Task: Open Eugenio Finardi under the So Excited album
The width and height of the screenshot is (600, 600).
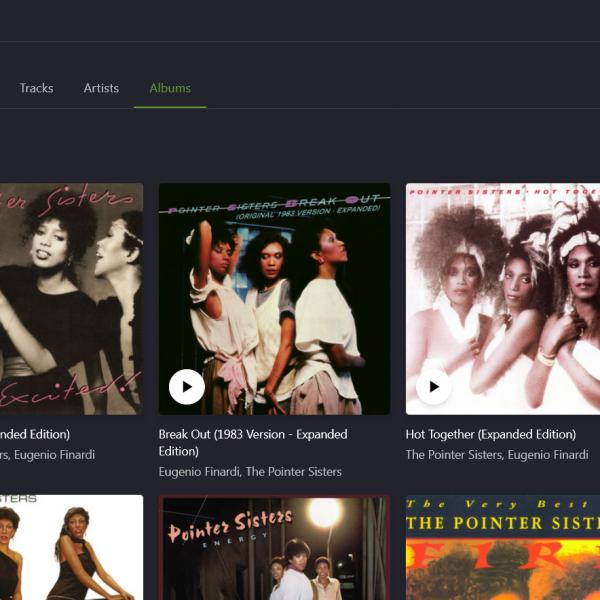Action: pos(54,455)
